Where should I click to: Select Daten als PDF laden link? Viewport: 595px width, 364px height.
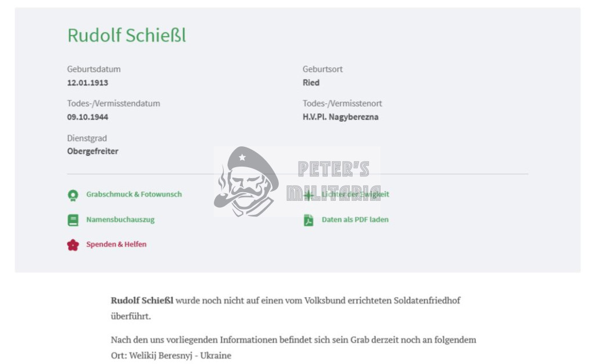pyautogui.click(x=355, y=219)
